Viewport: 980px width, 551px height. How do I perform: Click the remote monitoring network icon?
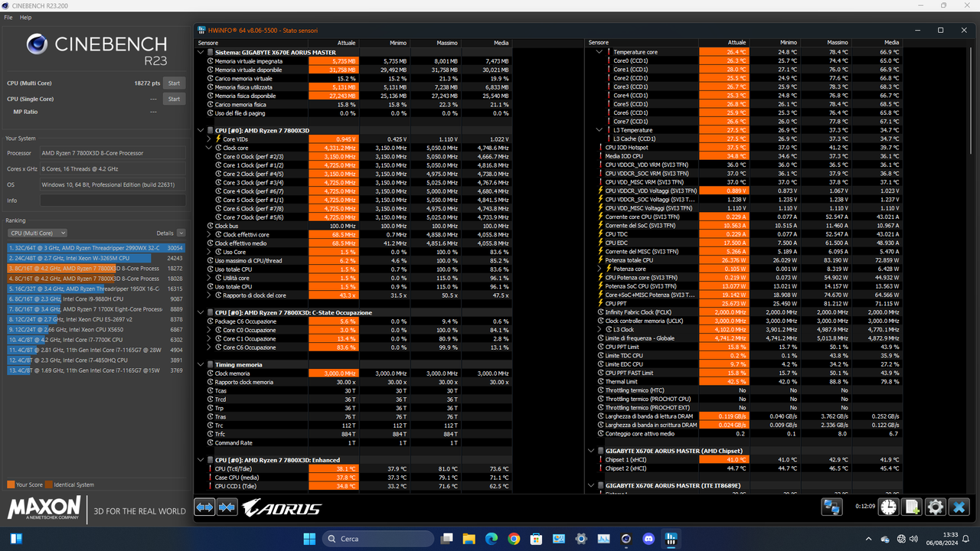click(831, 507)
